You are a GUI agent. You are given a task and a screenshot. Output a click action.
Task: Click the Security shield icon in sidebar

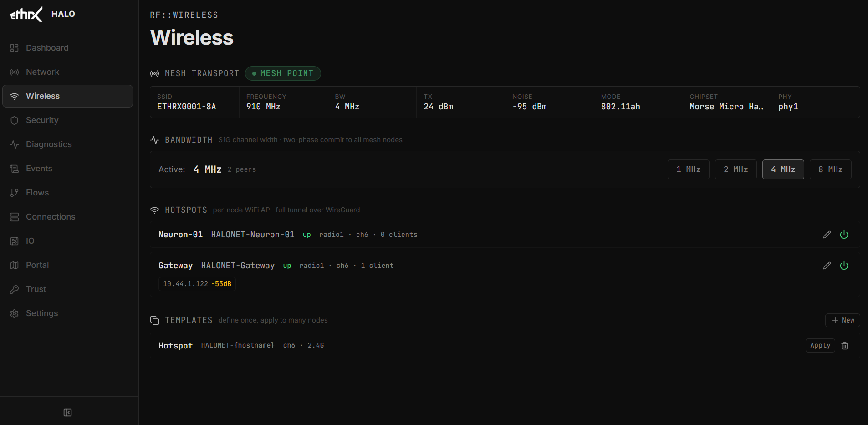(15, 120)
